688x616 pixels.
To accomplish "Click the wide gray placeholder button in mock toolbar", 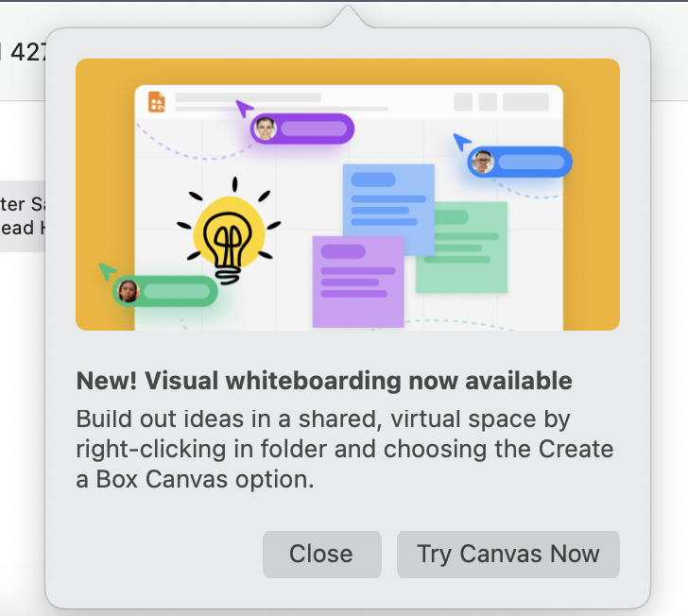I will coord(525,102).
